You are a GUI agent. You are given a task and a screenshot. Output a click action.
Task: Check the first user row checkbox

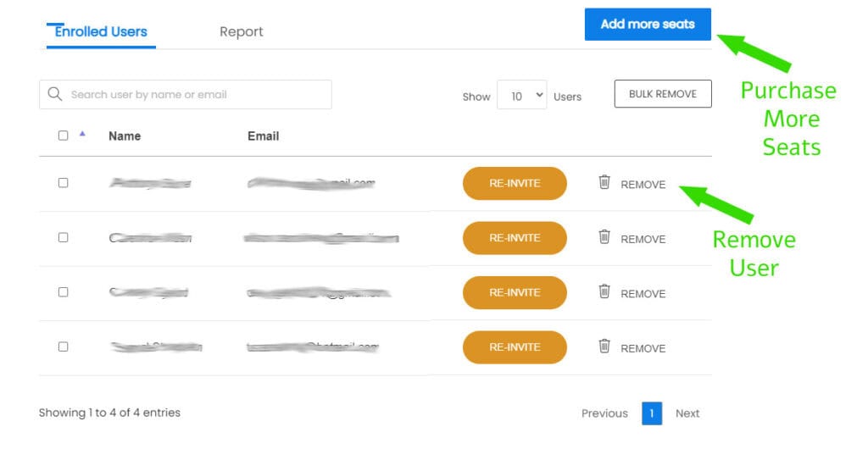(63, 183)
